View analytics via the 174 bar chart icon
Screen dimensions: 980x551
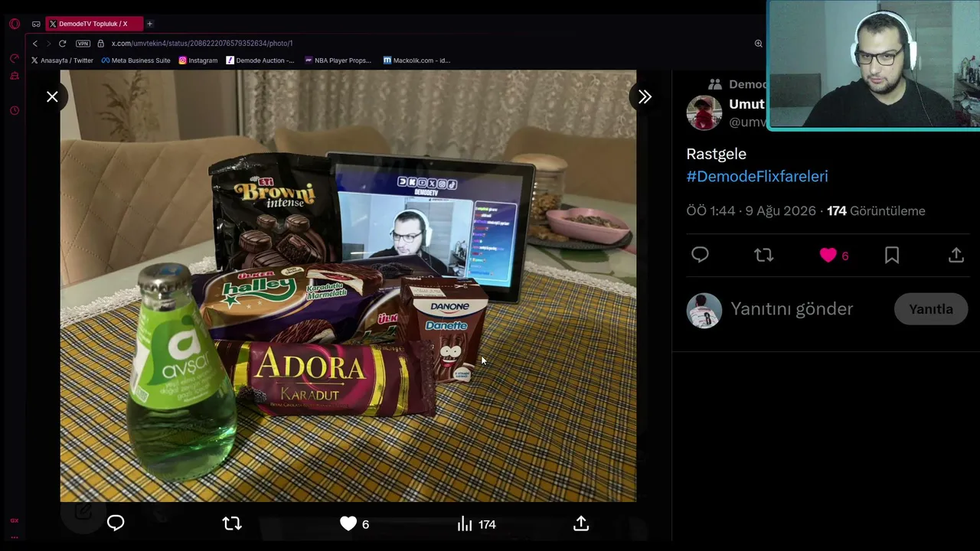[x=476, y=524]
